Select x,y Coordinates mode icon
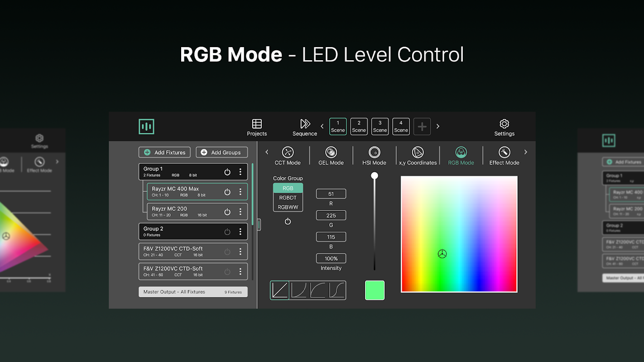Viewport: 644px width, 362px height. pyautogui.click(x=418, y=152)
